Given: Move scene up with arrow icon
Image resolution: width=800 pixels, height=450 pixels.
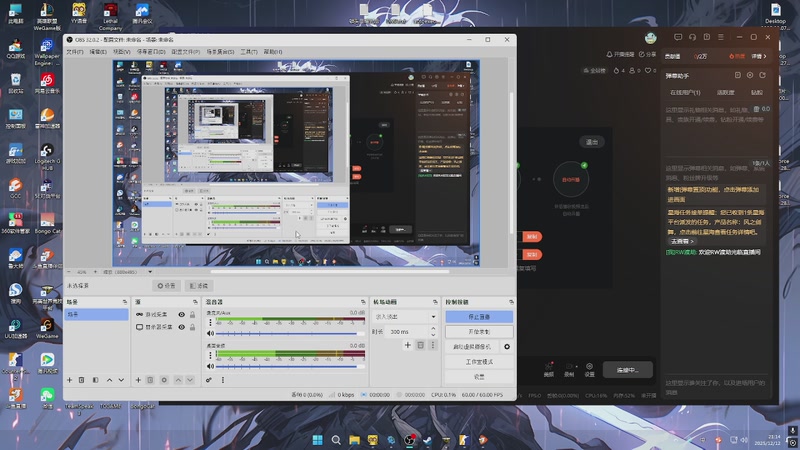Looking at the screenshot, I should click(109, 380).
